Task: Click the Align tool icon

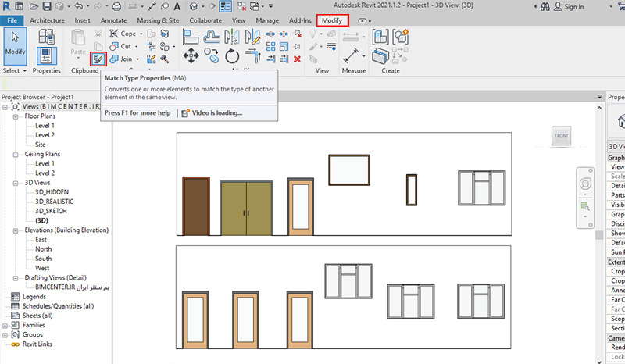Action: 191,37
